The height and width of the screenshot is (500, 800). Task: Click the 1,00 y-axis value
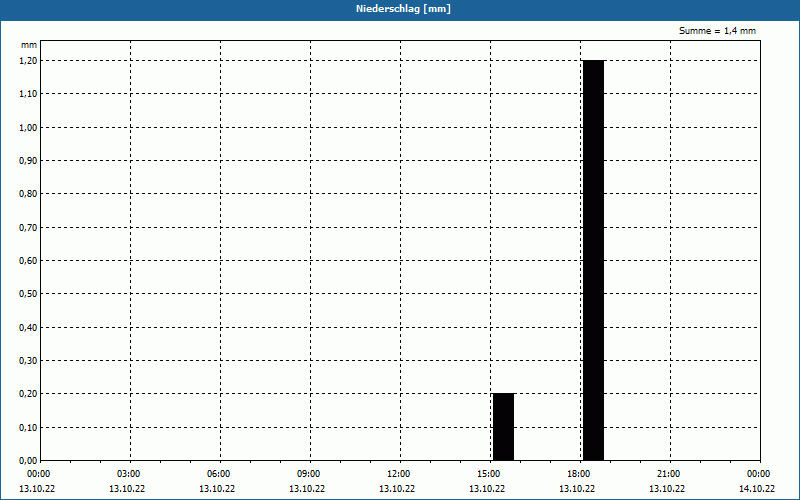pyautogui.click(x=28, y=128)
